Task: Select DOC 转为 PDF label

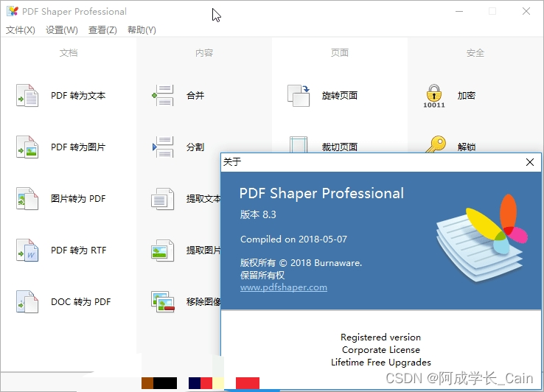Action: point(81,302)
